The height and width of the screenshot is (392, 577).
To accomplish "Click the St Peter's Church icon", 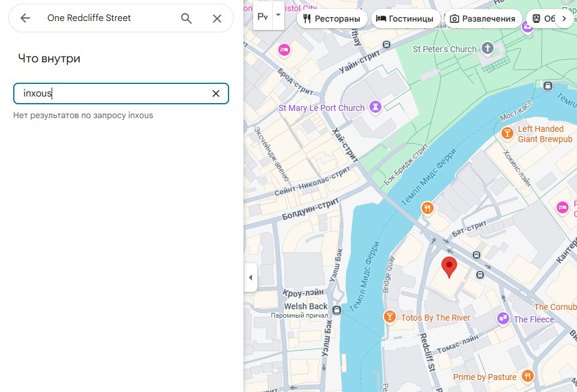I will 488,49.
